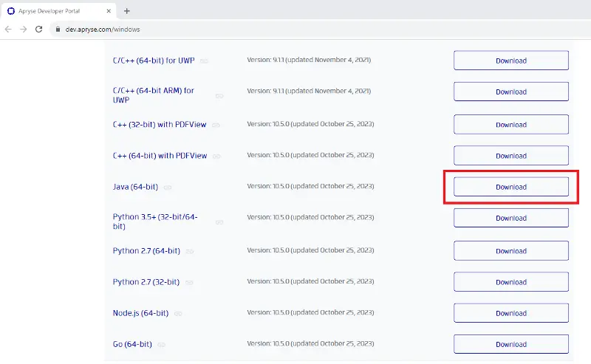Select version text for Node.js (64-bit)
This screenshot has height=364, width=591.
click(310, 312)
